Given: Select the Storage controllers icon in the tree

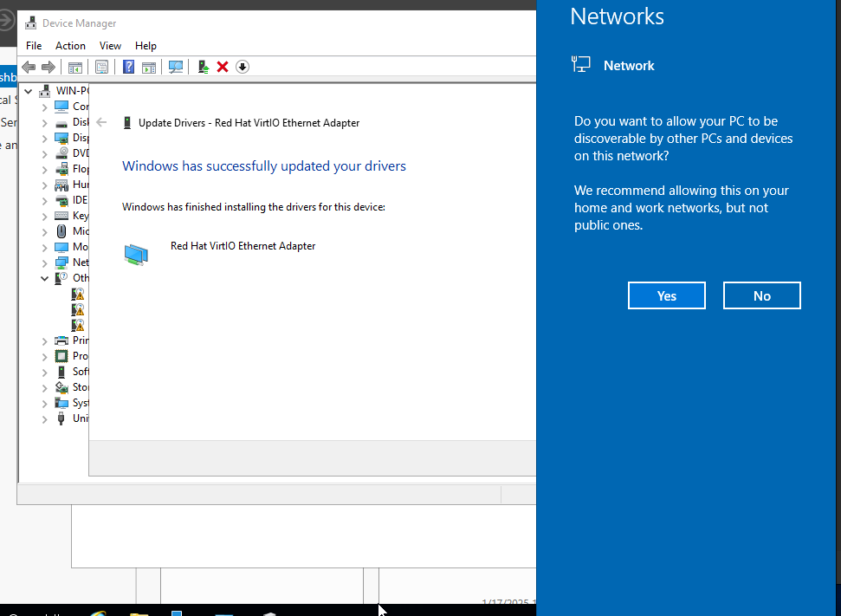Looking at the screenshot, I should click(x=61, y=387).
